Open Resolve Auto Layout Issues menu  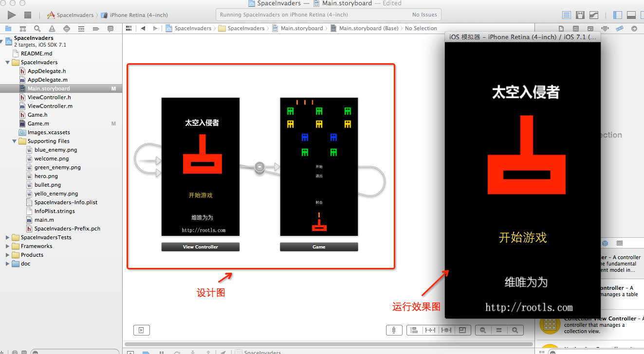446,330
